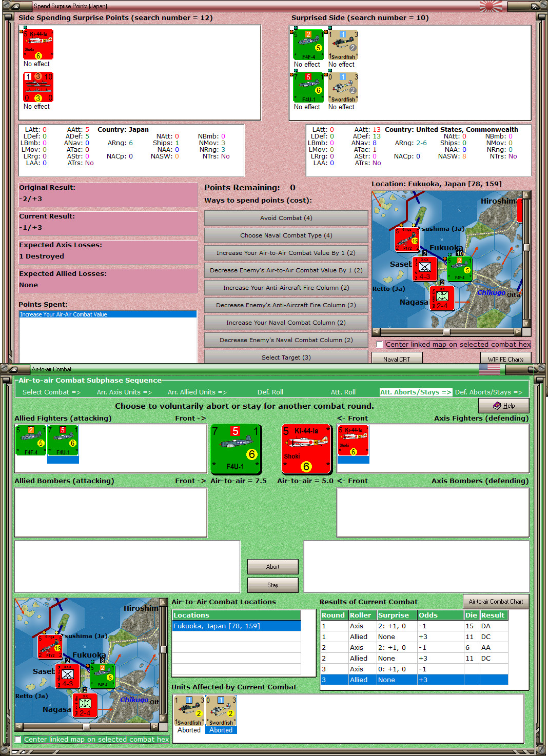Click Increase Your Anti-Aircraft Fire Column
This screenshot has height=756, width=548.
286,288
